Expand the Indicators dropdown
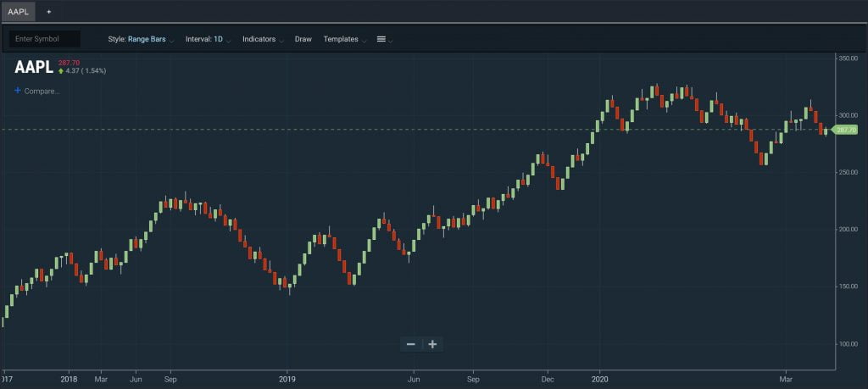 pyautogui.click(x=264, y=39)
